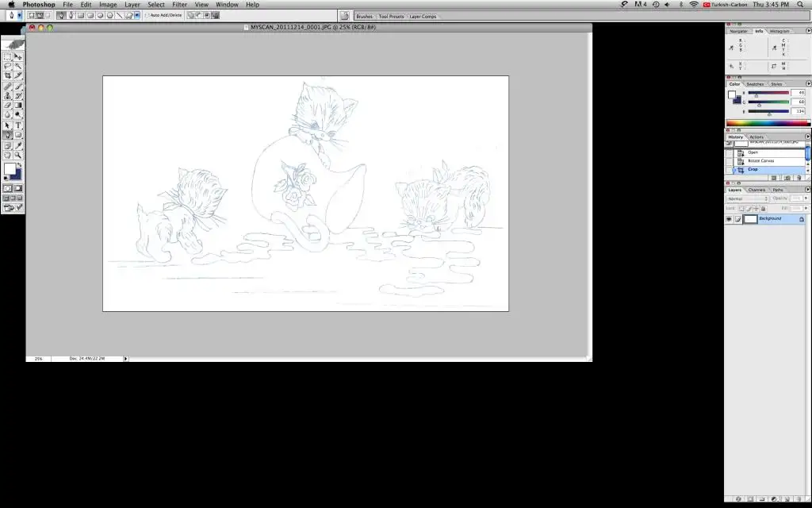This screenshot has height=508, width=812.
Task: Switch to the Channels tab
Action: pos(756,190)
